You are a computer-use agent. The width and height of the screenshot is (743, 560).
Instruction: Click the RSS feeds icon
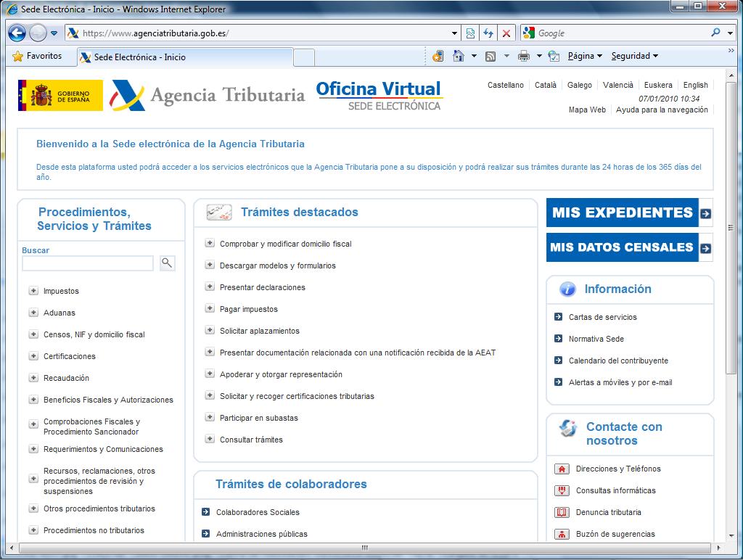coord(491,56)
